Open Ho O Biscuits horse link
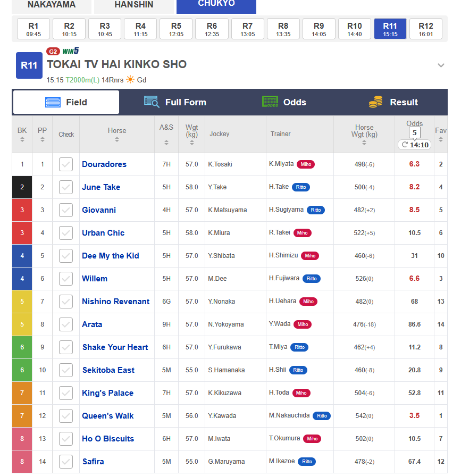Image resolution: width=461 pixels, height=476 pixels. coord(108,439)
